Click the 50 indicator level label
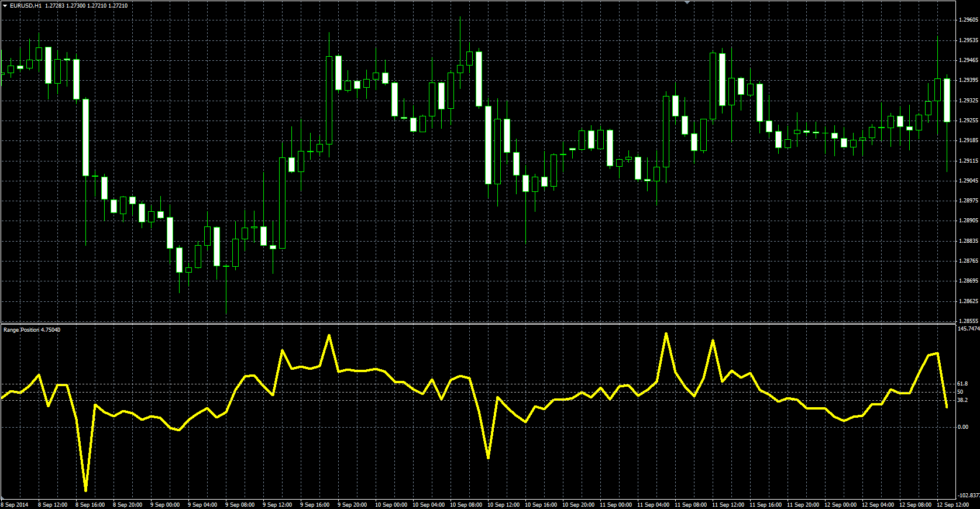Viewport: 980px width, 509px height. click(x=961, y=392)
